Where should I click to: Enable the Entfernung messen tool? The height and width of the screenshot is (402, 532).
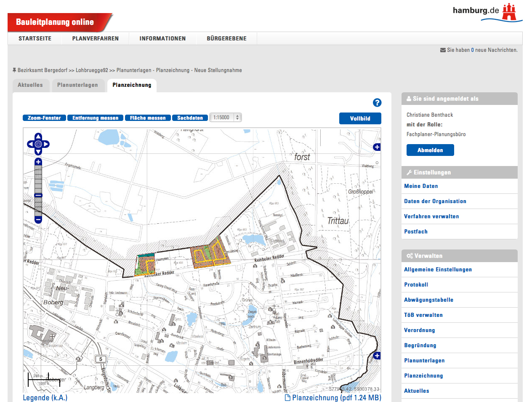(95, 118)
